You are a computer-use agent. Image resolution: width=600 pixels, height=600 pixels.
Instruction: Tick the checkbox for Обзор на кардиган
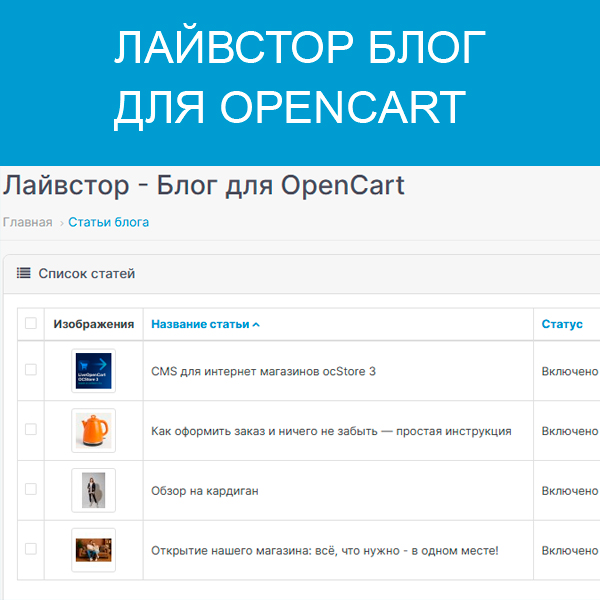point(31,490)
